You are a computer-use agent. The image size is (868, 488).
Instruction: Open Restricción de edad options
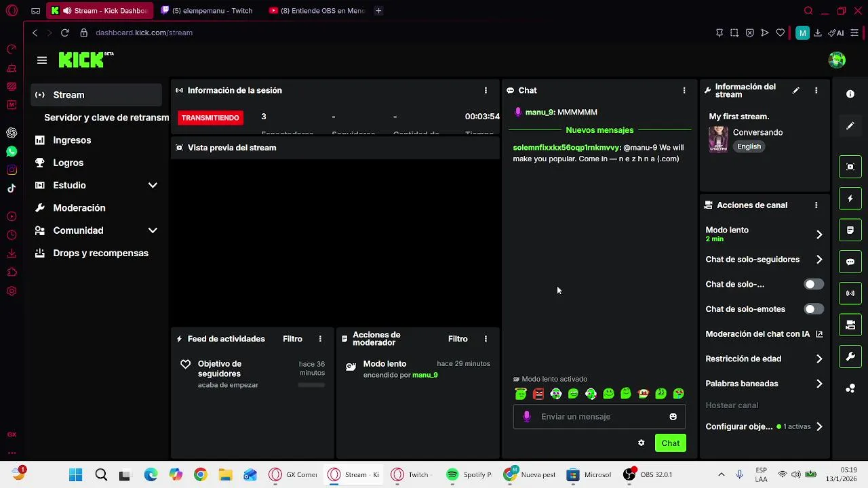pyautogui.click(x=819, y=359)
